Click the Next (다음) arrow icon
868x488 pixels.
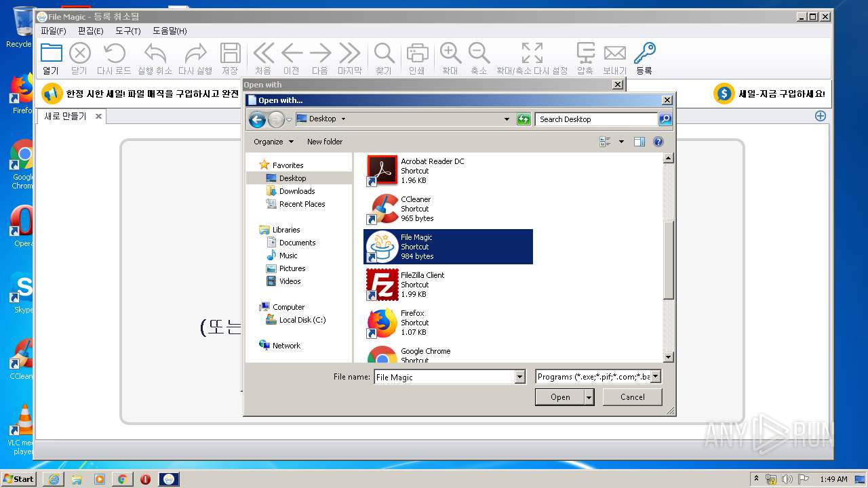(x=320, y=53)
